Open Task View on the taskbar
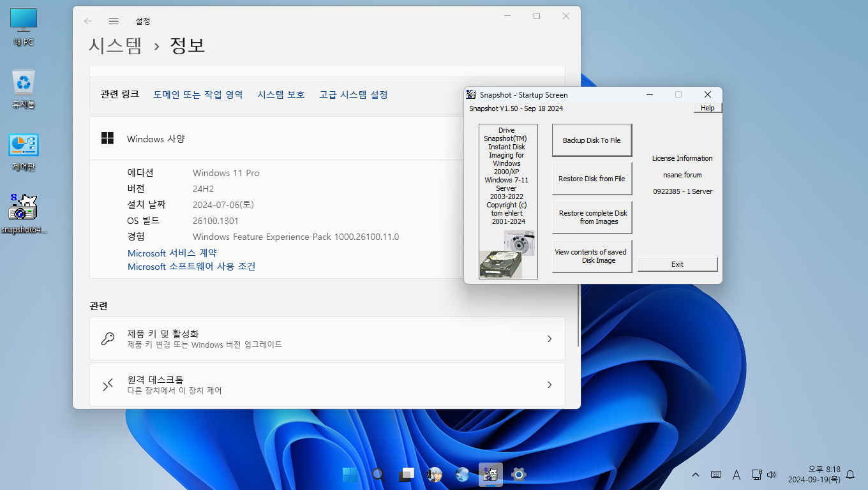The image size is (868, 490). (x=407, y=475)
